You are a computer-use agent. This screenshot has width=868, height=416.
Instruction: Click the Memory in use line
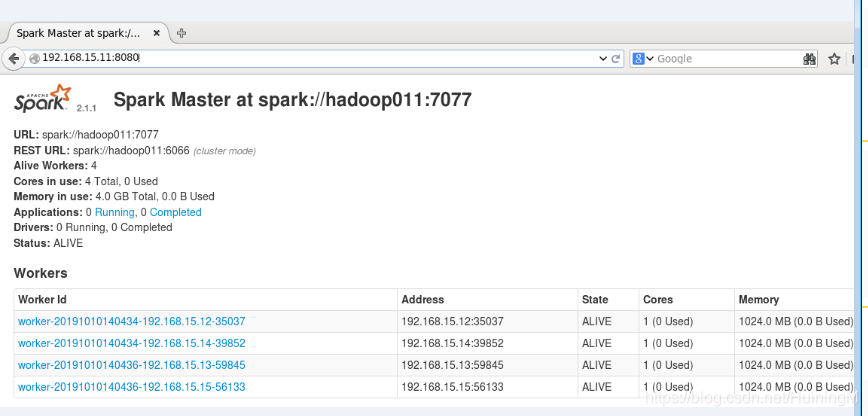click(114, 197)
